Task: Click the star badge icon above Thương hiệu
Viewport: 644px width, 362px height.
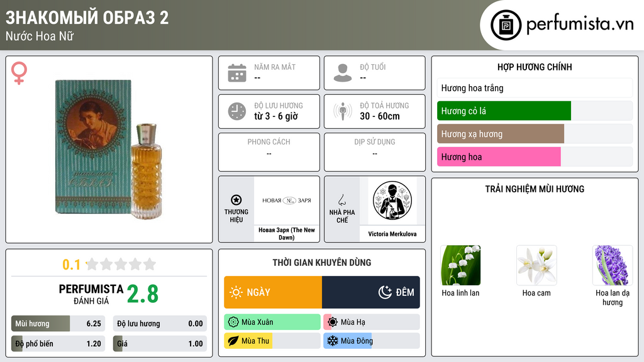Action: coord(236,200)
